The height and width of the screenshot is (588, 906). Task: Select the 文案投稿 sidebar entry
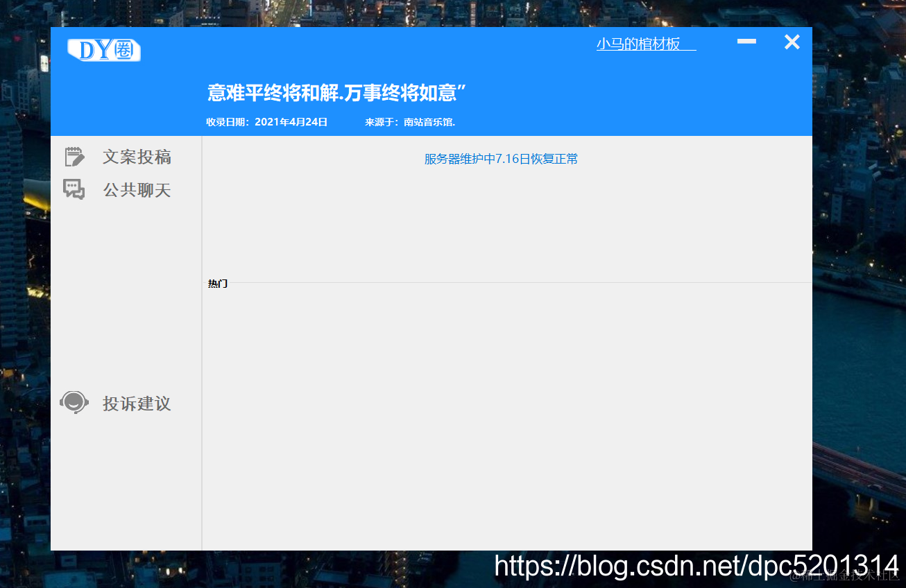click(x=136, y=157)
